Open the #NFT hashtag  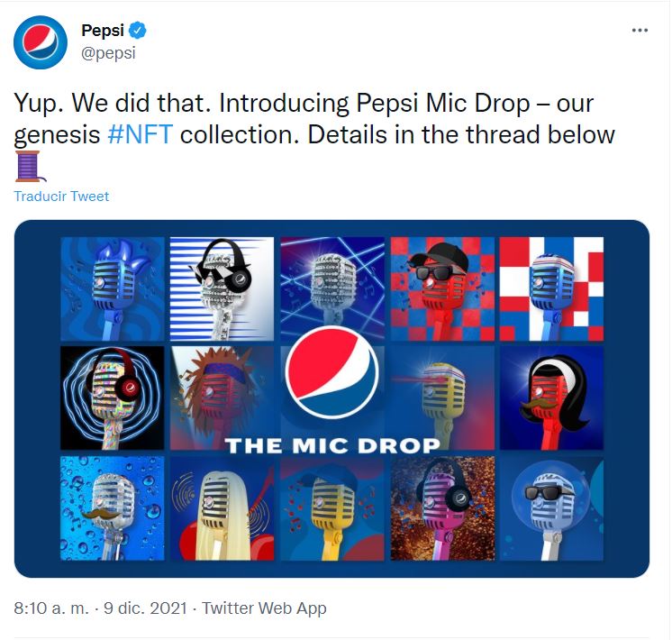coord(141,134)
